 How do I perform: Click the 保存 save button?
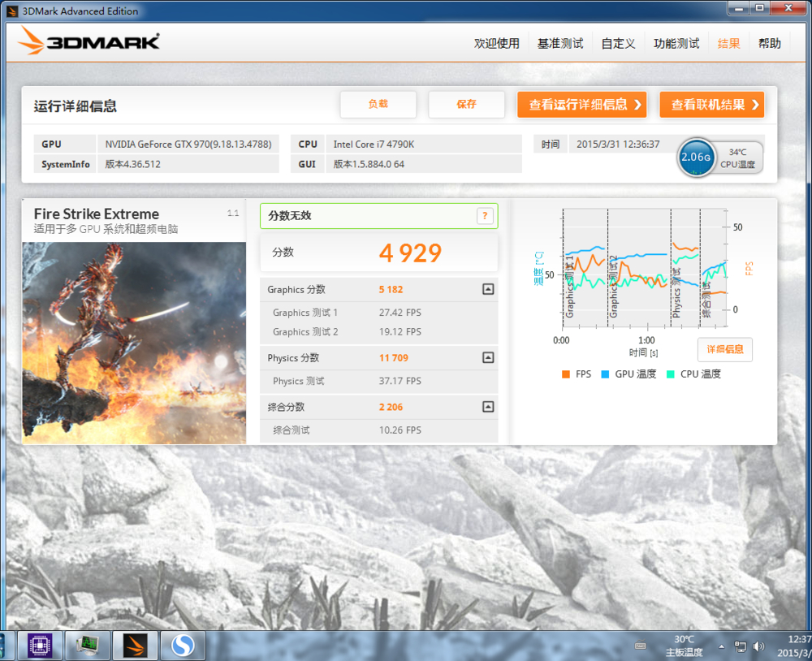pyautogui.click(x=466, y=104)
